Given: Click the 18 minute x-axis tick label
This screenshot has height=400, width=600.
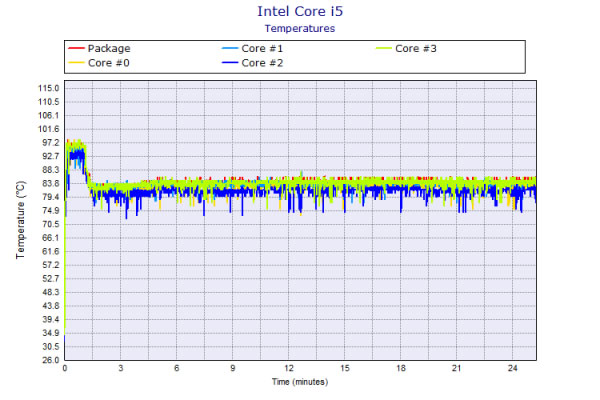Looking at the screenshot, I should pyautogui.click(x=401, y=368).
